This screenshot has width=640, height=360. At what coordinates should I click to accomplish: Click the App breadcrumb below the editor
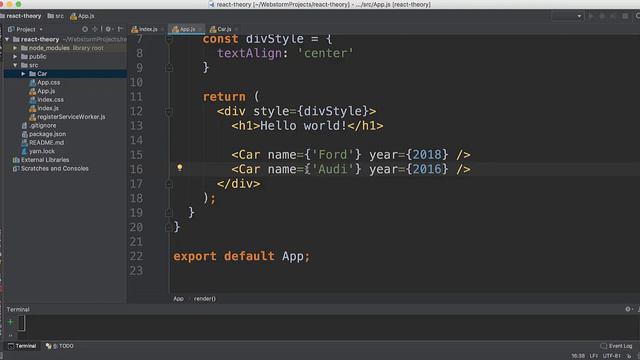point(178,299)
